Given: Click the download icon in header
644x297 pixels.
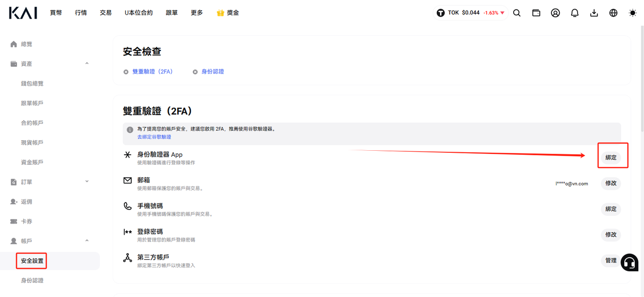Looking at the screenshot, I should pyautogui.click(x=594, y=13).
